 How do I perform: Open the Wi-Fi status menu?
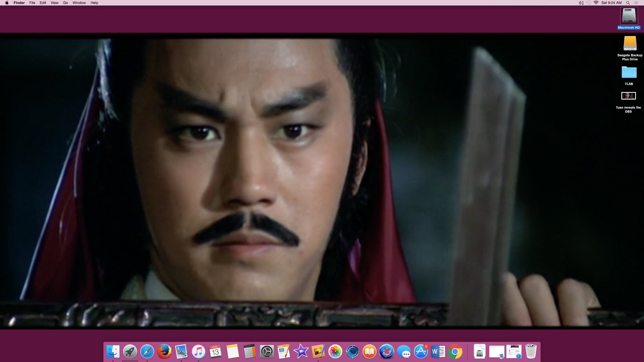[x=596, y=3]
